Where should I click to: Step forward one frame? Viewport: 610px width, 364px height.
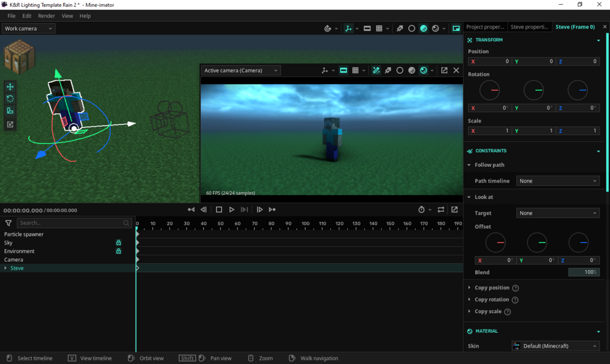click(260, 210)
